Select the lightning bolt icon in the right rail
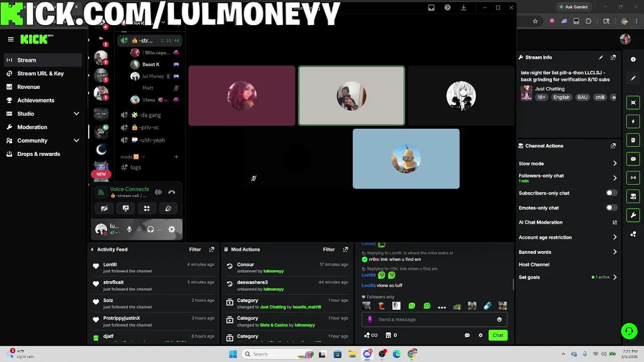644x362 pixels. (x=633, y=121)
